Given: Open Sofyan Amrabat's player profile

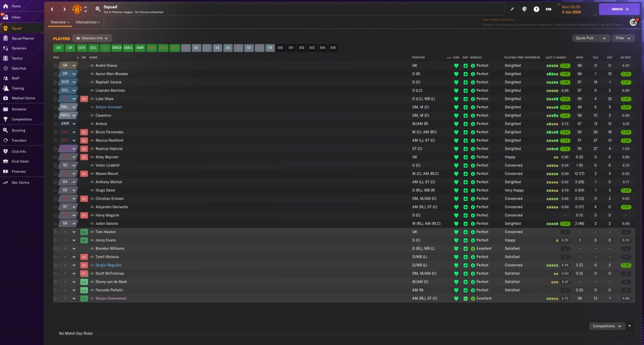Looking at the screenshot, I should (x=109, y=107).
